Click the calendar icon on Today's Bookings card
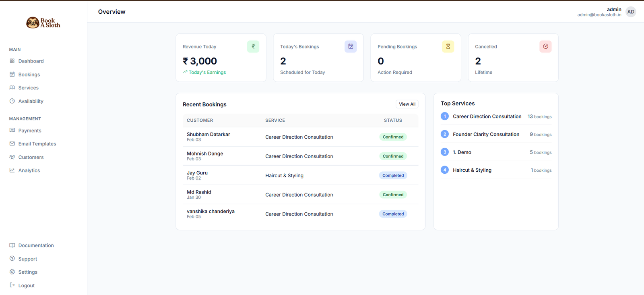 [351, 46]
